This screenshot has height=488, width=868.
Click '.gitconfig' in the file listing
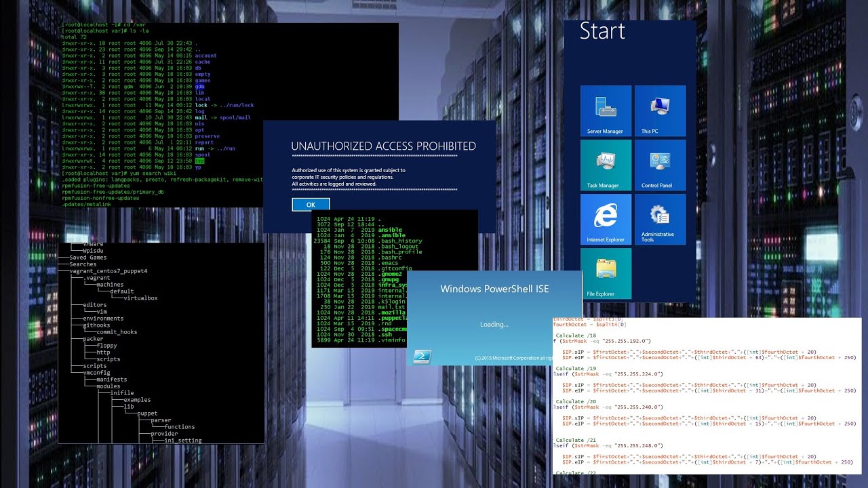[x=393, y=268]
